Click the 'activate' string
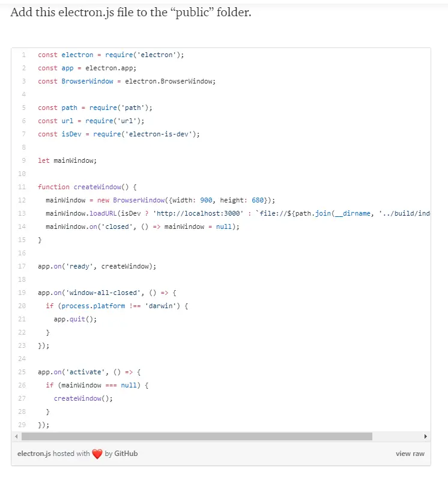448x480 pixels. coord(85,372)
